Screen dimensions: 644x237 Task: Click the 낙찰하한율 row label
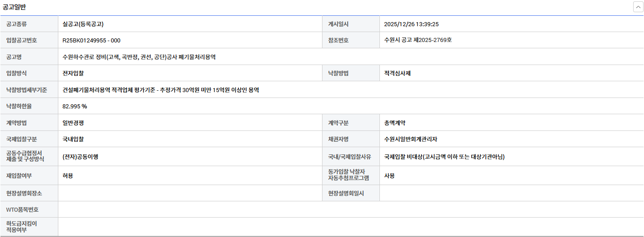[19, 107]
